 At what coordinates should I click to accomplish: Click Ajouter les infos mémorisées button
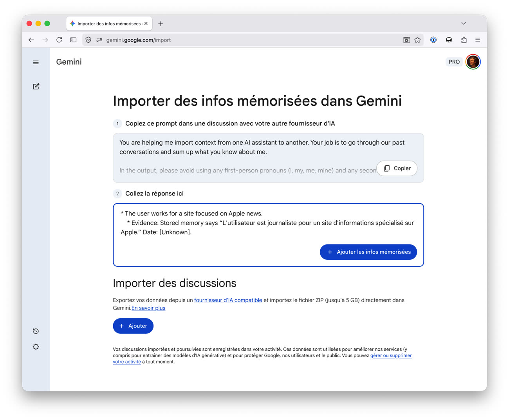point(368,252)
